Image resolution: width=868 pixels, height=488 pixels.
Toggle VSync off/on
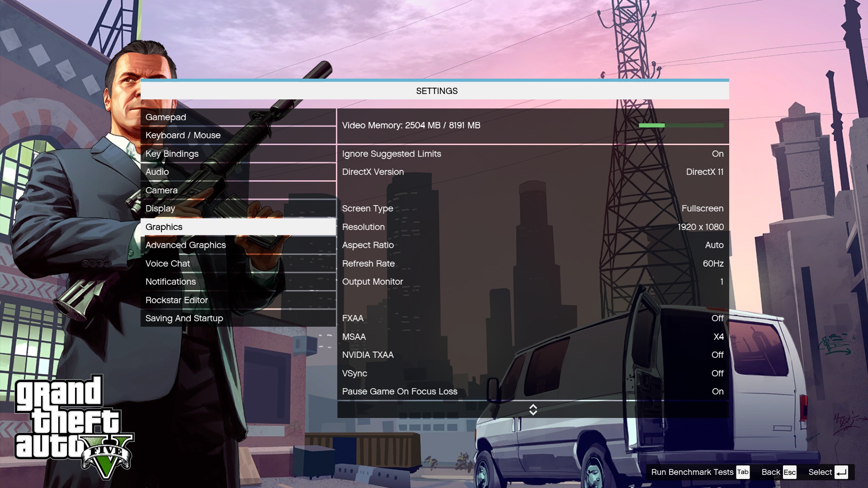coord(718,373)
